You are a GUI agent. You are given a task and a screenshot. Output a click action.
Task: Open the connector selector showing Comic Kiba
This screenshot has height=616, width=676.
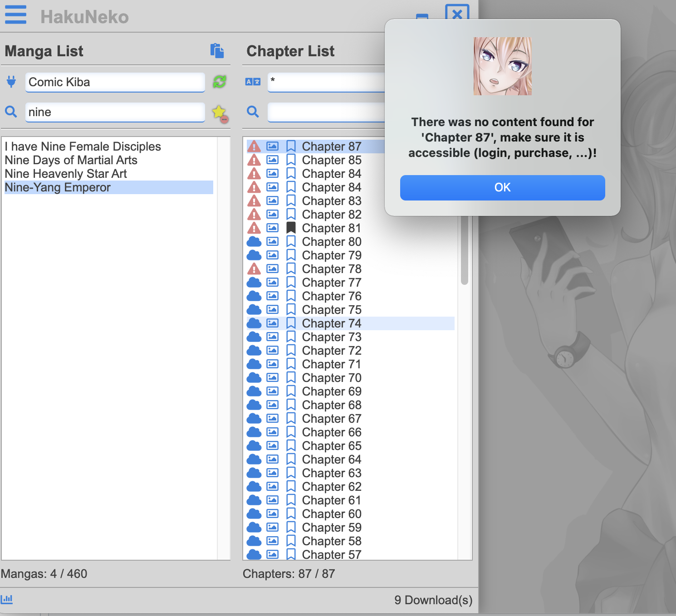coord(115,82)
